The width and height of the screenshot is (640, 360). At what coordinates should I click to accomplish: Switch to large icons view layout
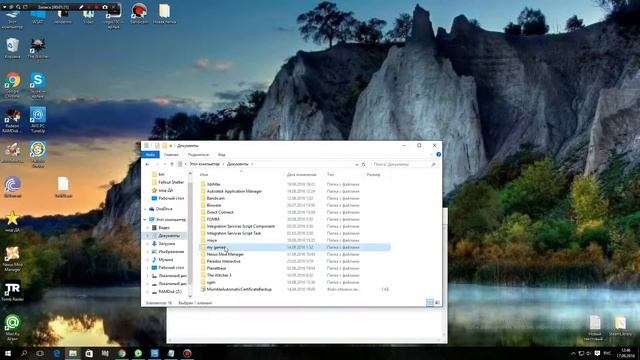[x=437, y=302]
